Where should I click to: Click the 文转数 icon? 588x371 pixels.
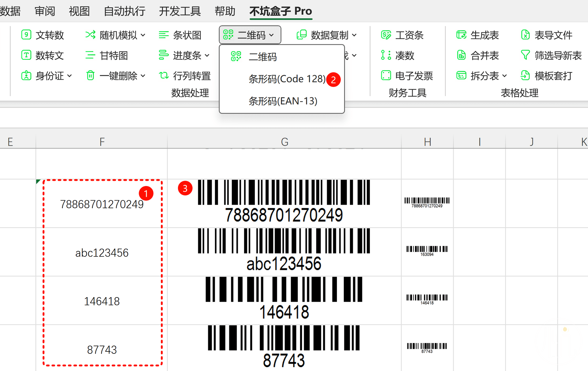coord(26,35)
